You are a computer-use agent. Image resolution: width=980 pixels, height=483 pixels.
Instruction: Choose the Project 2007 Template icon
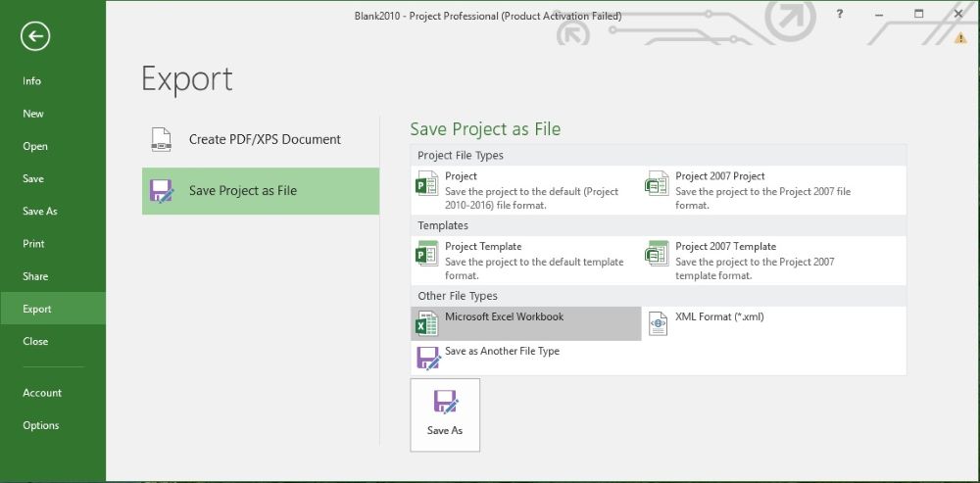pyautogui.click(x=657, y=254)
